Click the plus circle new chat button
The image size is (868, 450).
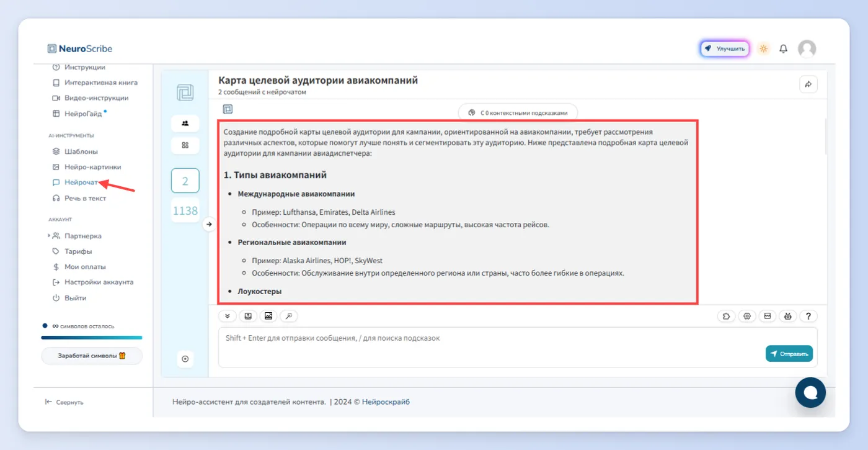(185, 359)
